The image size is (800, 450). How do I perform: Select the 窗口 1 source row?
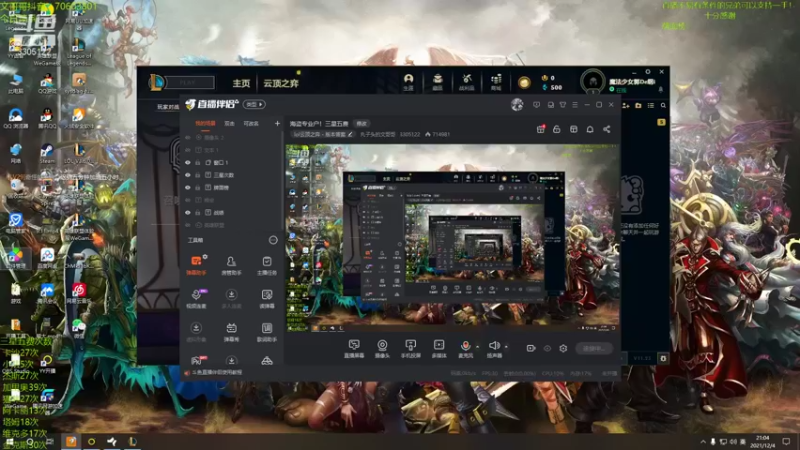[x=232, y=162]
